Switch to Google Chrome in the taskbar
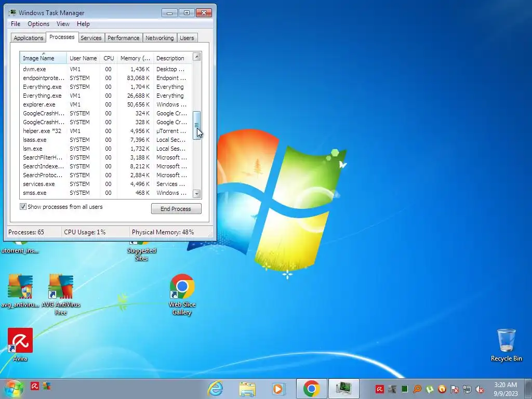 (x=312, y=389)
